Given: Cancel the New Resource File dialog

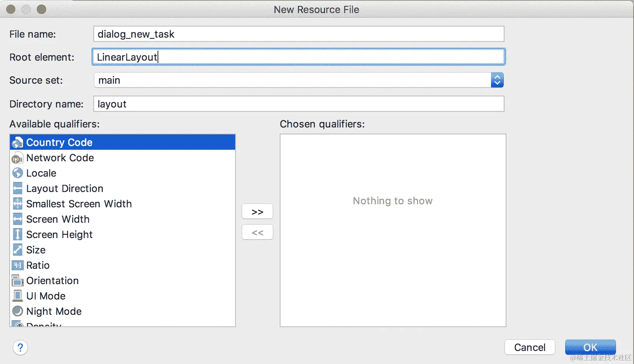Looking at the screenshot, I should (530, 347).
